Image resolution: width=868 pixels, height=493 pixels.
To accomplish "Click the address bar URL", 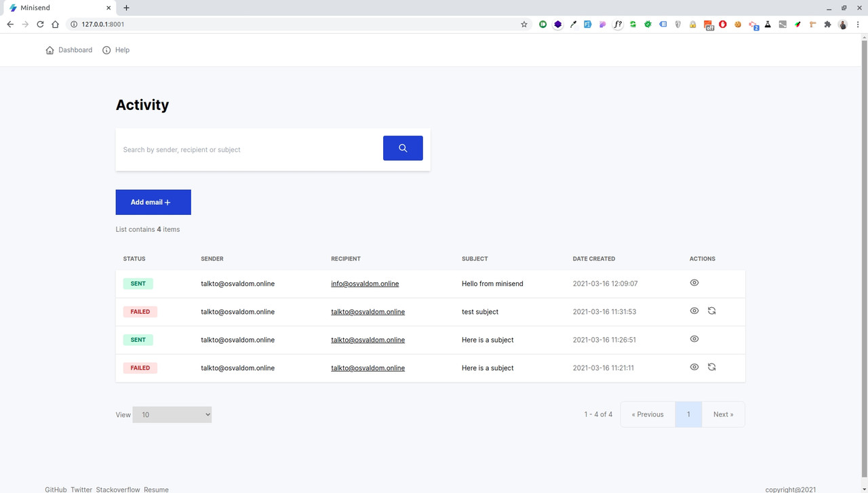I will [x=103, y=24].
